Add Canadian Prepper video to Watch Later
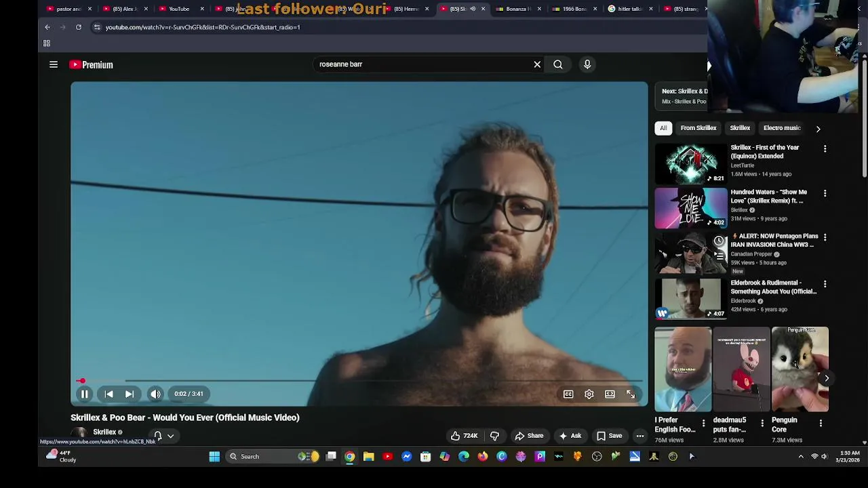The width and height of the screenshot is (868, 488). click(x=719, y=241)
